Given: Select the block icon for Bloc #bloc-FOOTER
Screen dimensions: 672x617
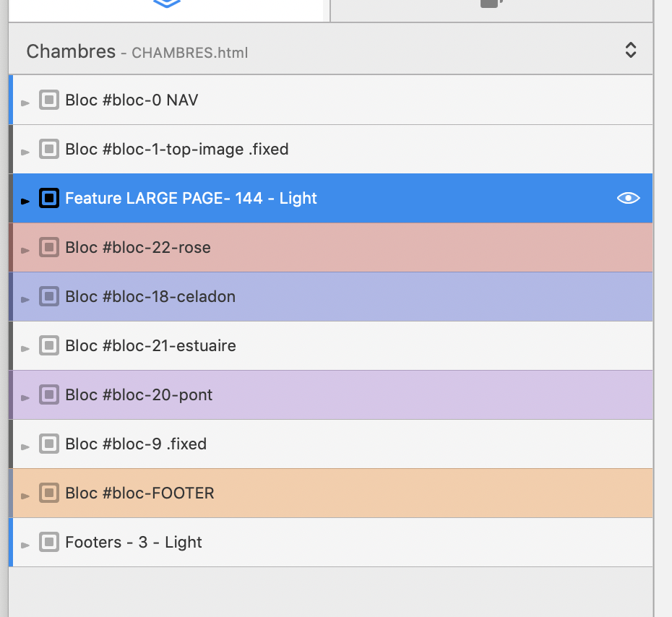Looking at the screenshot, I should 48,493.
